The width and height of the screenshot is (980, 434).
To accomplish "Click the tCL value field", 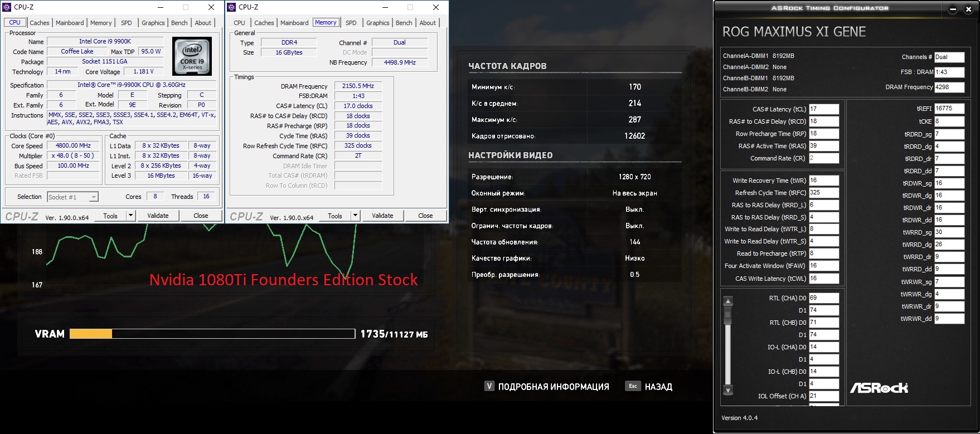I will 824,109.
